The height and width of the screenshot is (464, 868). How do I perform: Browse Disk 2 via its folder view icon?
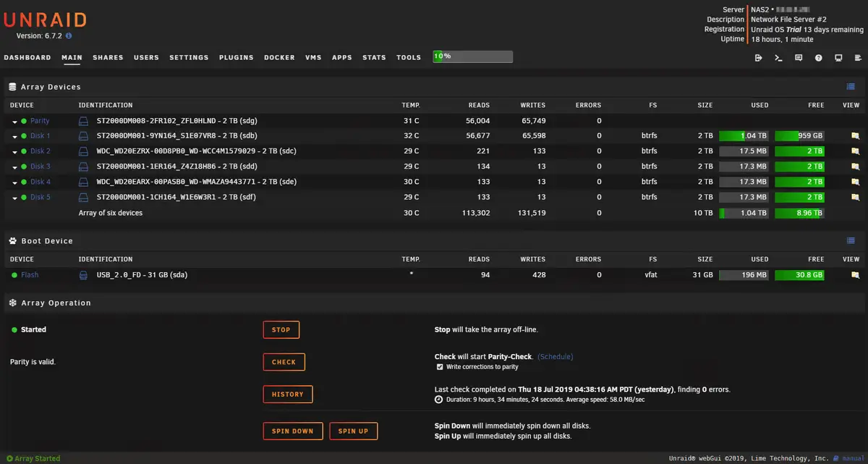[x=855, y=151]
